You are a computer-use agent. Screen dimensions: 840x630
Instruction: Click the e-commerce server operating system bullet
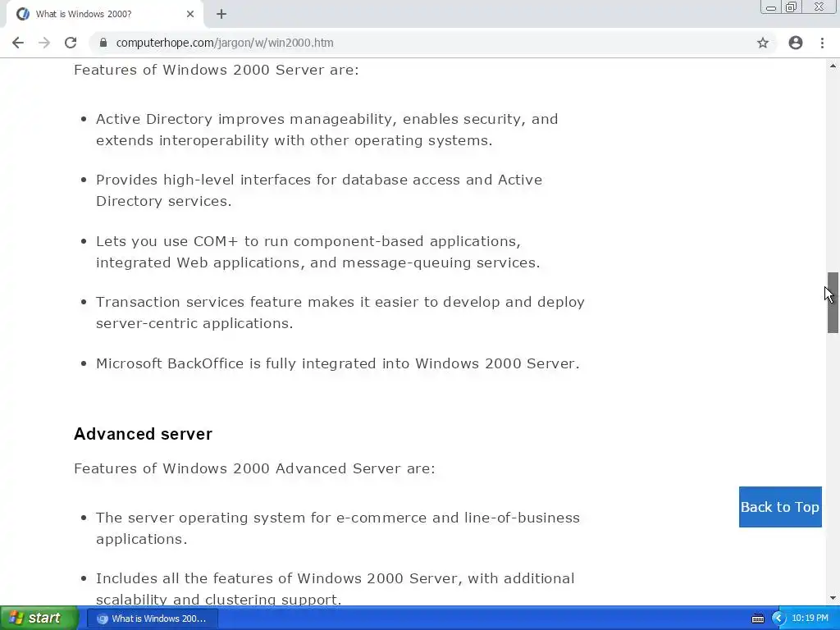[337, 528]
